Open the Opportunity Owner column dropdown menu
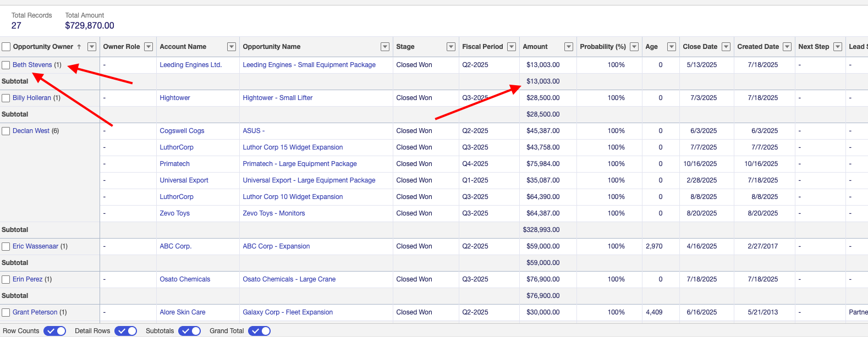This screenshot has height=337, width=868. (92, 47)
